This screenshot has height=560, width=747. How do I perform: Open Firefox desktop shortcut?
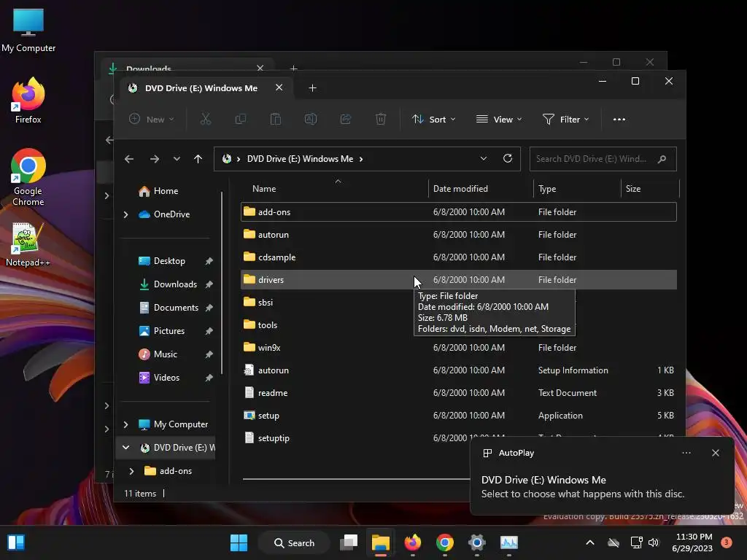[x=28, y=101]
